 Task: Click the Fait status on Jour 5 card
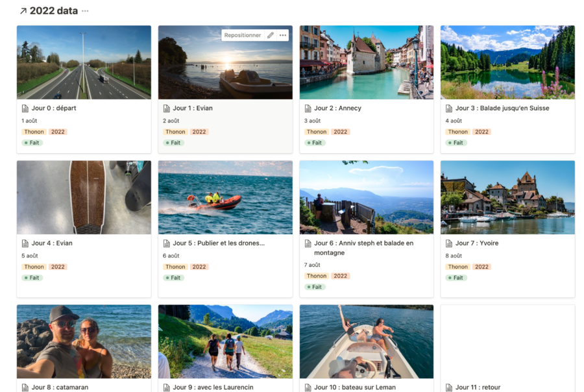click(x=173, y=278)
